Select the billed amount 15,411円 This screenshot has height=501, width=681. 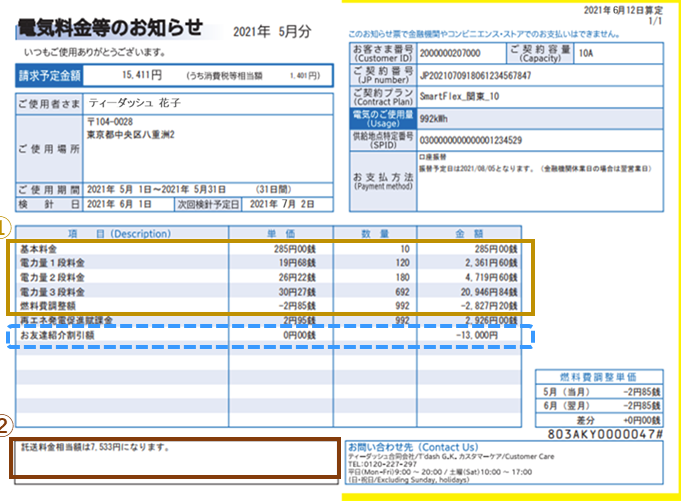point(142,75)
